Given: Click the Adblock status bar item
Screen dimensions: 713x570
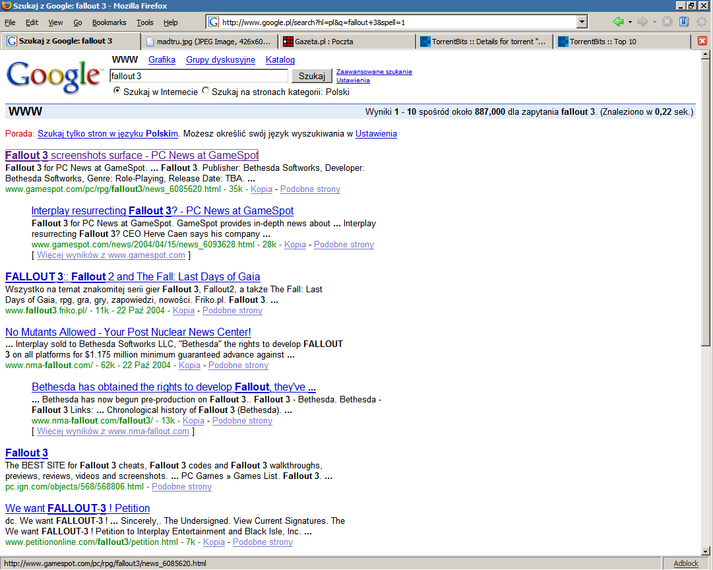Looking at the screenshot, I should (686, 564).
